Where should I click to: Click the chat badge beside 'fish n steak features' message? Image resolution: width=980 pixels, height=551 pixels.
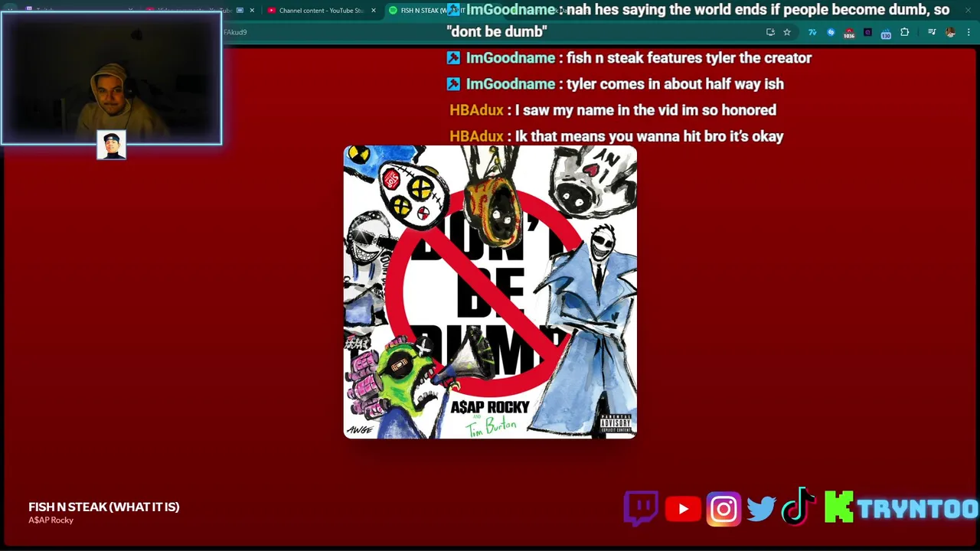tap(453, 58)
